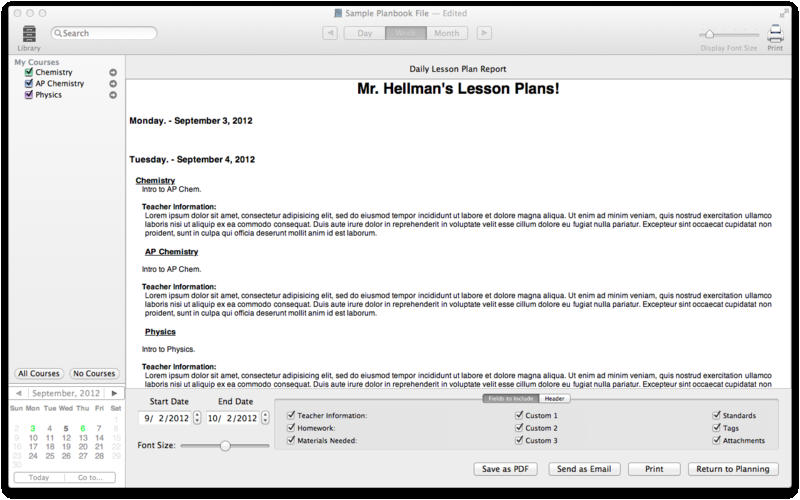Toggle Custom 1 checkbox

(x=519, y=415)
